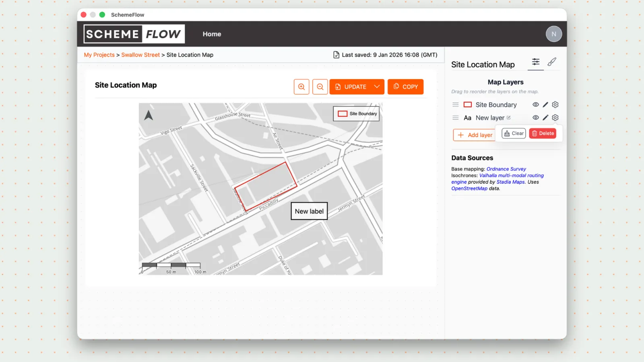644x362 pixels.
Task: Clear the layer contents
Action: coord(514,134)
